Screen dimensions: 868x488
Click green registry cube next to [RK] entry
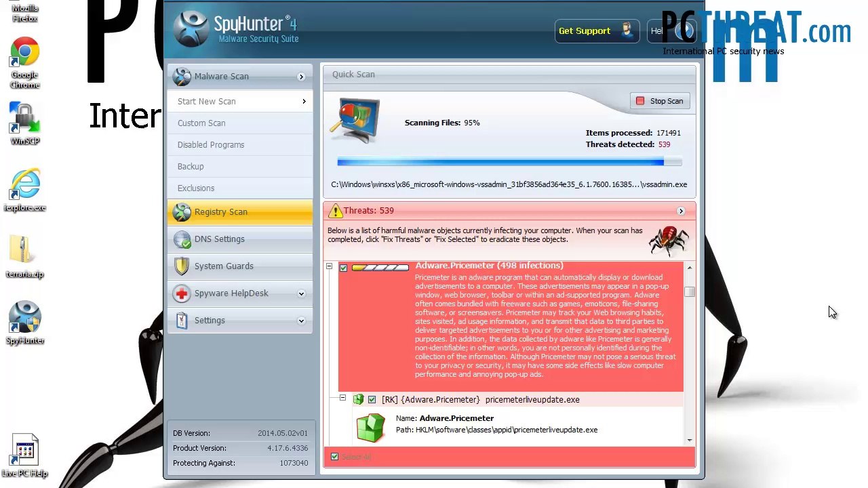[358, 400]
